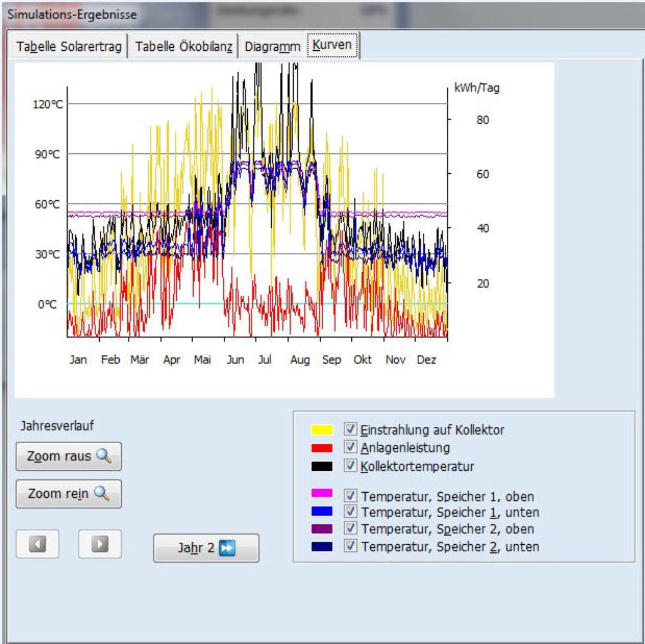Click the Jun month label

point(236,359)
